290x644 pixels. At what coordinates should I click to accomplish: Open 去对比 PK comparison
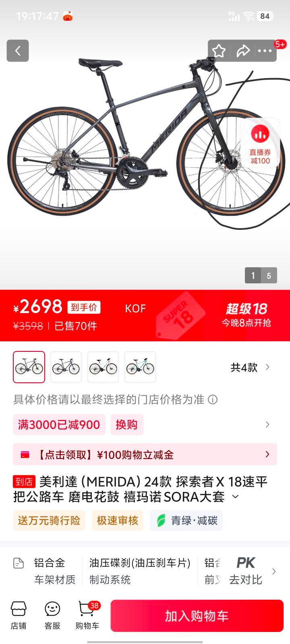pyautogui.click(x=246, y=571)
